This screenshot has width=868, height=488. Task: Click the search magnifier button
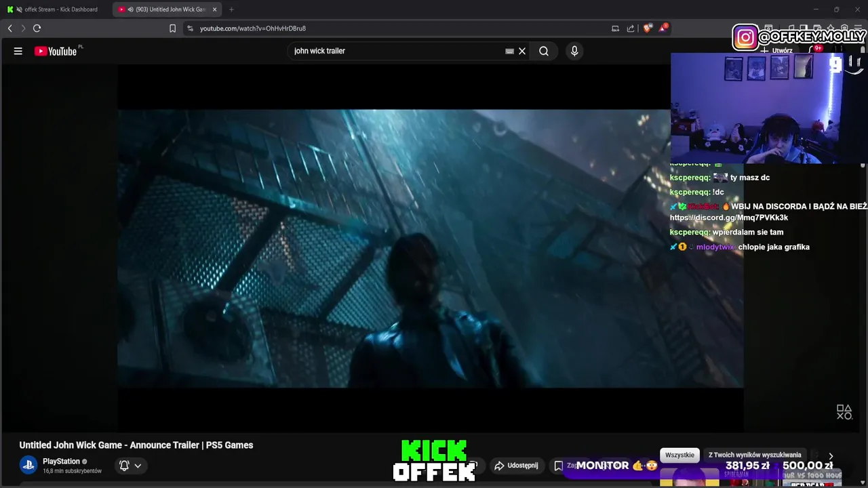tap(544, 51)
